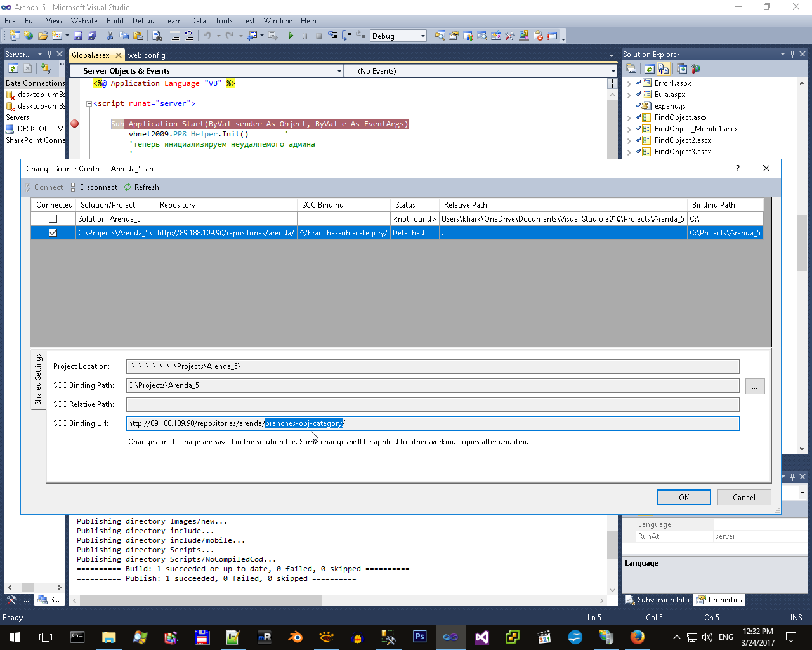Select FindObject3.ascx in Solution Explorer
Viewport: 812px width, 650px height.
click(683, 152)
